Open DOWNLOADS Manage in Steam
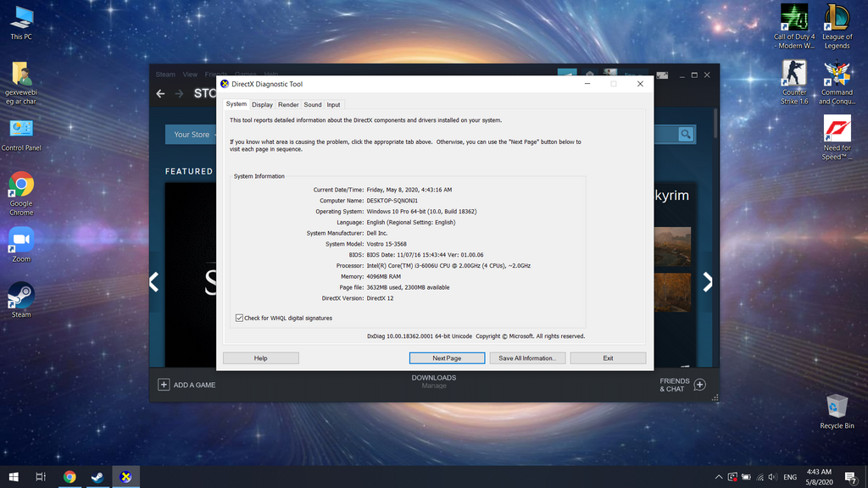The height and width of the screenshot is (488, 868). [433, 381]
